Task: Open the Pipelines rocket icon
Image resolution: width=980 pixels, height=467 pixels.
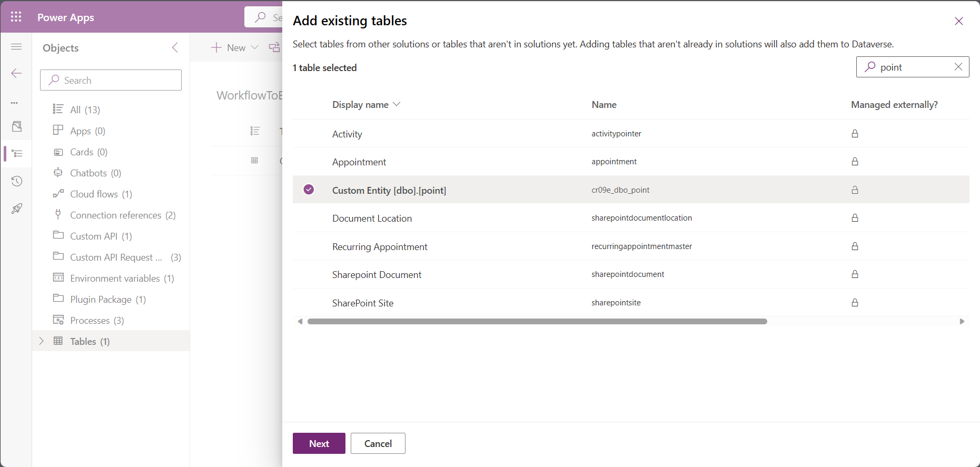Action: [x=17, y=208]
